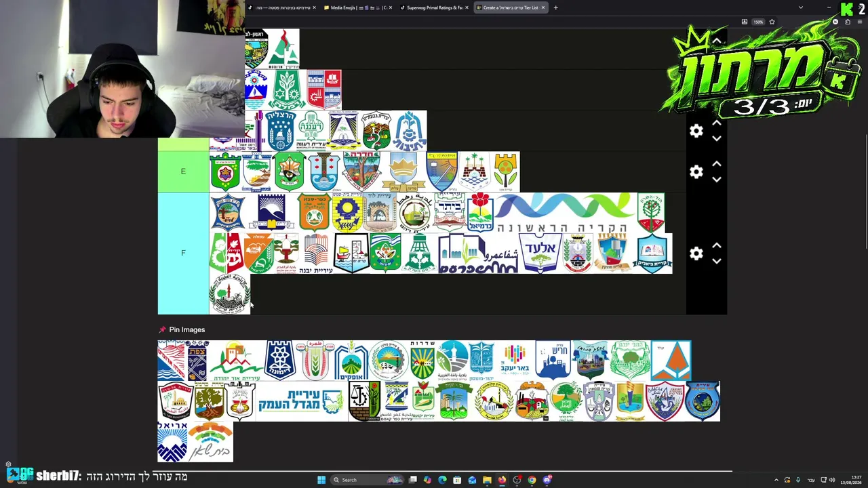Open settings gear for the E tier row

click(696, 171)
